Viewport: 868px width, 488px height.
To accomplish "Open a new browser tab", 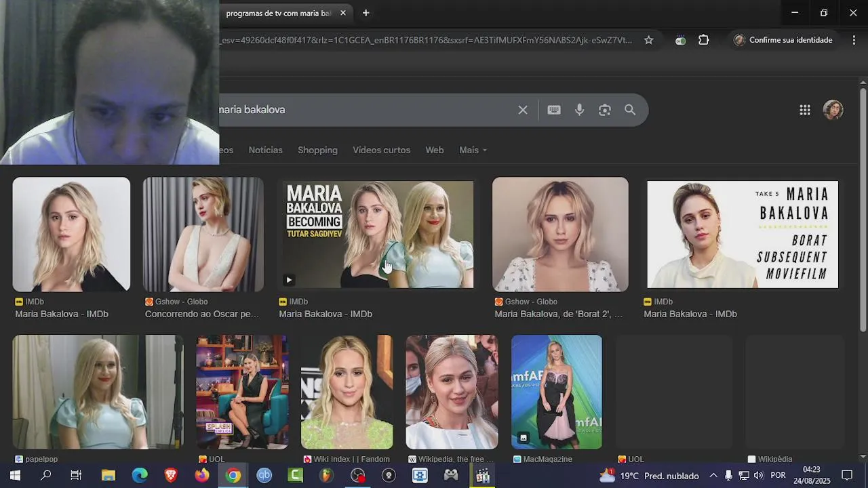I will 366,13.
